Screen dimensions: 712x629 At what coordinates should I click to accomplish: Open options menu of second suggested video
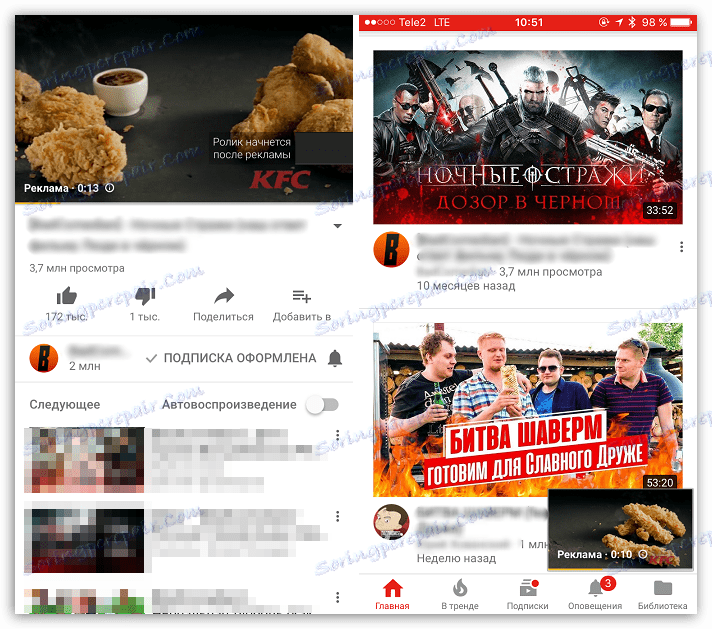[x=337, y=516]
